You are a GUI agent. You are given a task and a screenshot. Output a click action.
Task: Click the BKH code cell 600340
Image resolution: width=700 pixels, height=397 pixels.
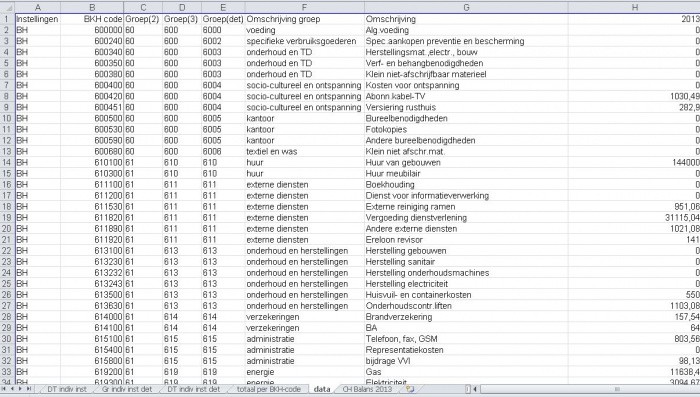(x=92, y=52)
